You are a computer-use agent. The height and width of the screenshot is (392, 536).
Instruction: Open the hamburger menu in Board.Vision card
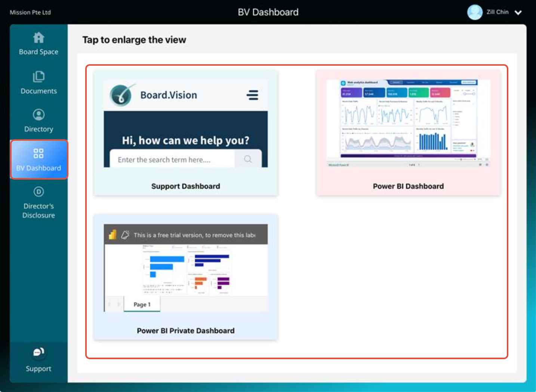[252, 95]
